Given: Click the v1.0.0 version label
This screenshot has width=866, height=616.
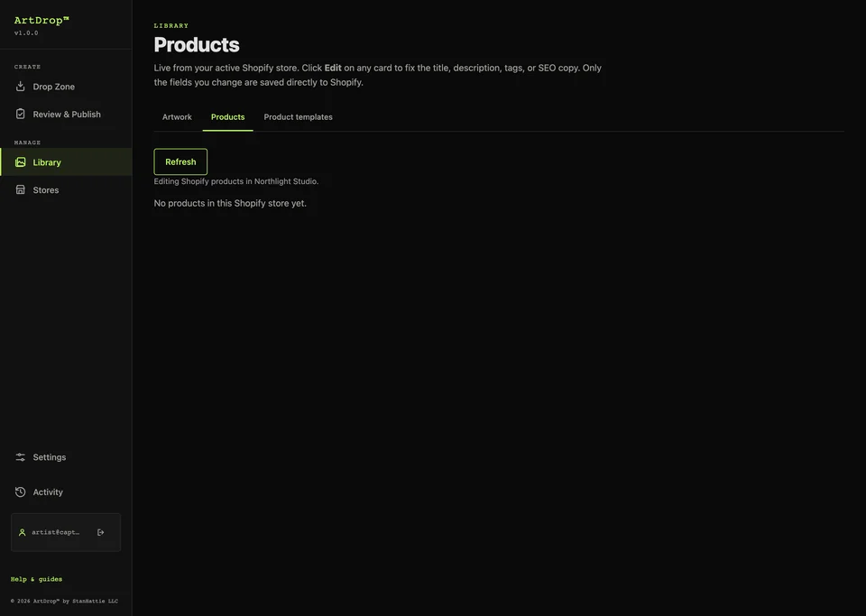Looking at the screenshot, I should pyautogui.click(x=26, y=33).
